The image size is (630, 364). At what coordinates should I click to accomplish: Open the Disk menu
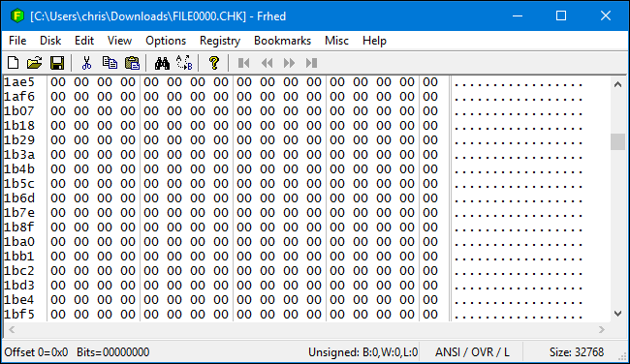(50, 41)
